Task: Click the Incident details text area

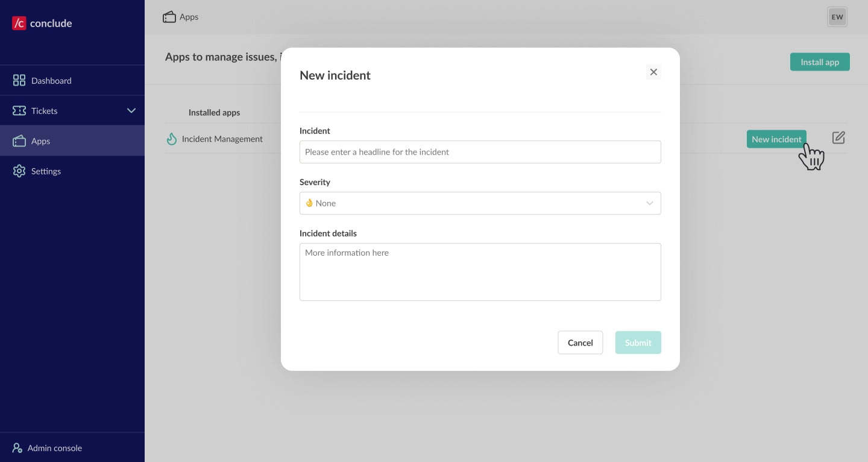Action: click(x=480, y=272)
